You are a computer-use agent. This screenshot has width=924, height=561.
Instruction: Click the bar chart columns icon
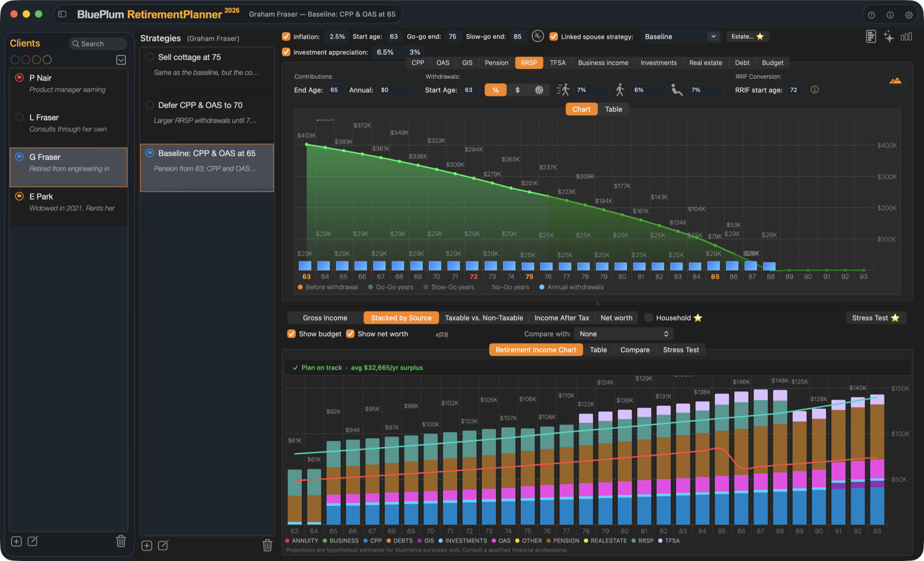point(906,37)
